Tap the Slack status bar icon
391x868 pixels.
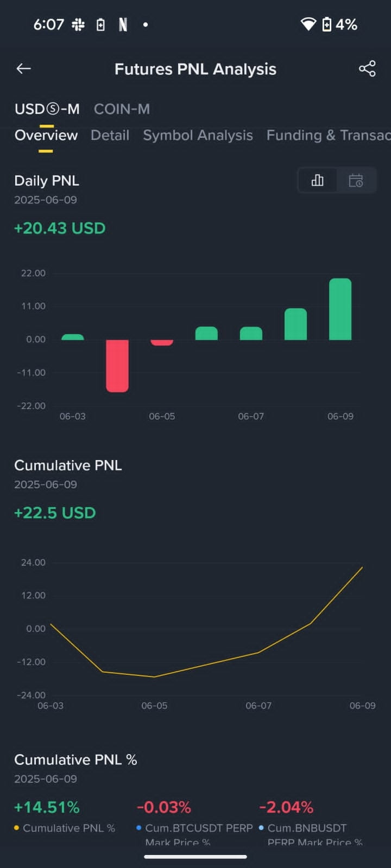pyautogui.click(x=78, y=24)
